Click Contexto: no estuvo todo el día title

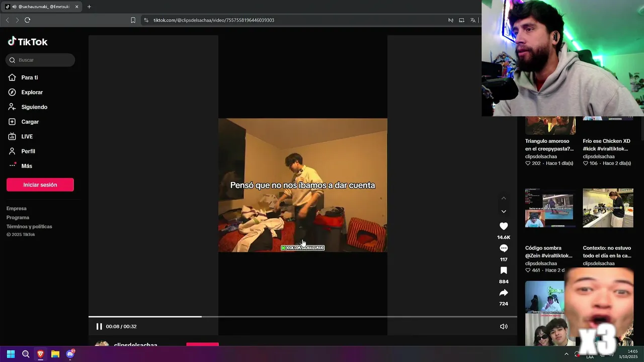tap(607, 252)
